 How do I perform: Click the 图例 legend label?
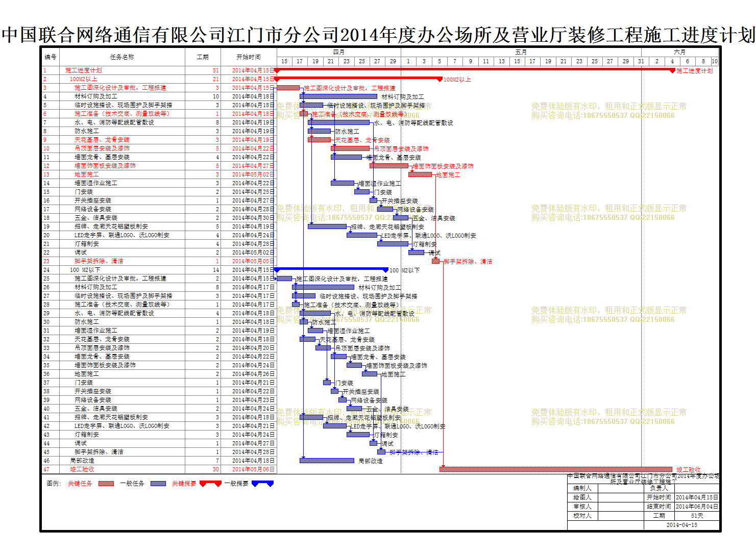pyautogui.click(x=54, y=484)
